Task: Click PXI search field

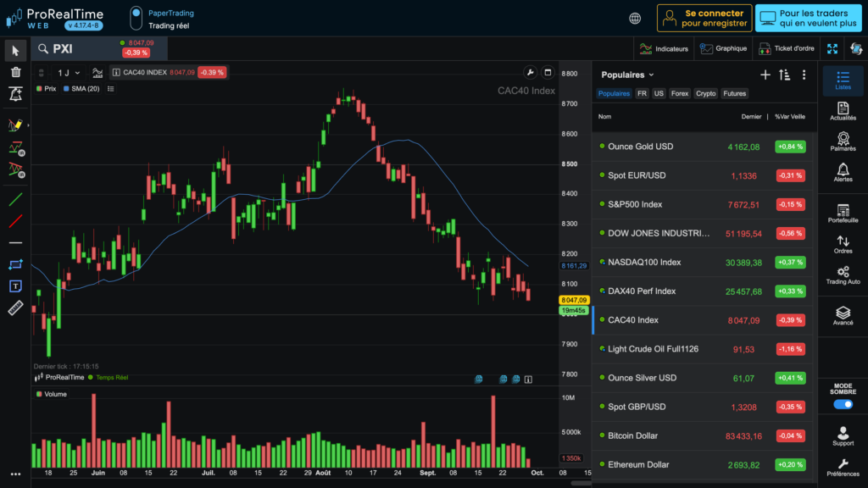Action: click(x=75, y=48)
